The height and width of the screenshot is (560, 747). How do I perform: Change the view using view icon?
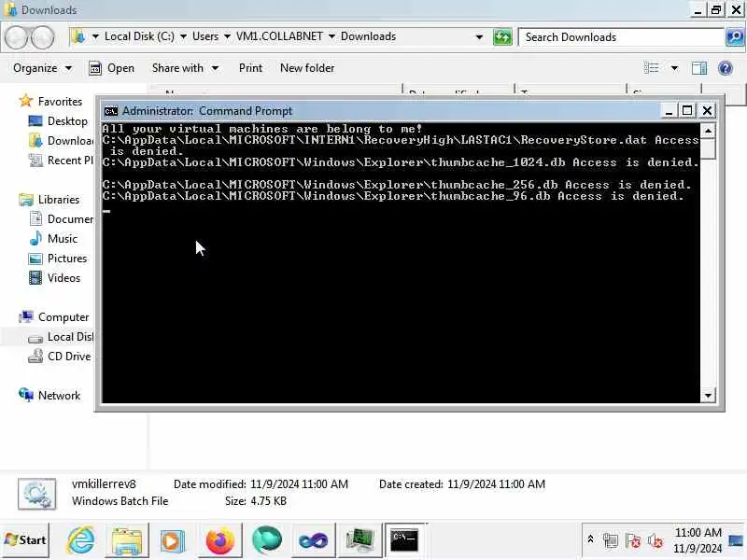coord(651,68)
